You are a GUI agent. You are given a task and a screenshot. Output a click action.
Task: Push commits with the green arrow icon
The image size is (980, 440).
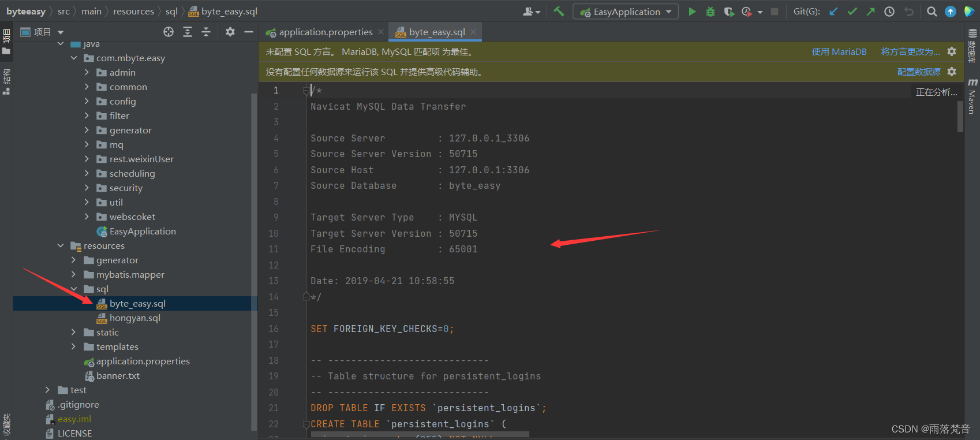870,12
